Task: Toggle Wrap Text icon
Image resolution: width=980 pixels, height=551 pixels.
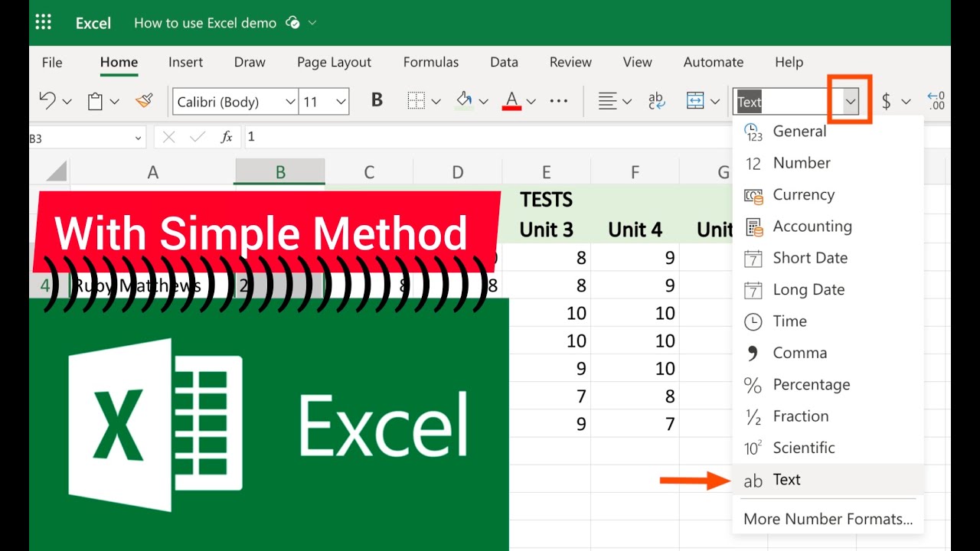Action: [656, 101]
